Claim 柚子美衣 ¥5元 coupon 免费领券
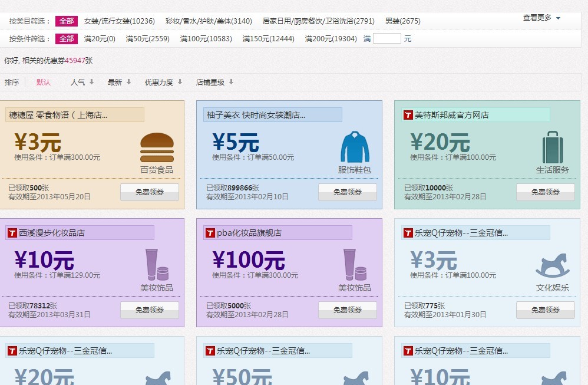588x385 pixels. 348,192
